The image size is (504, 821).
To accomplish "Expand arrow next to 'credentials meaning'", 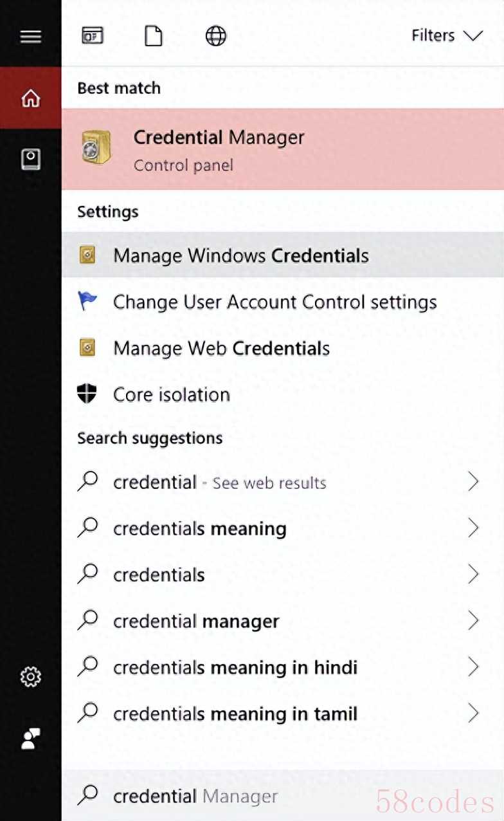I will pos(473,528).
